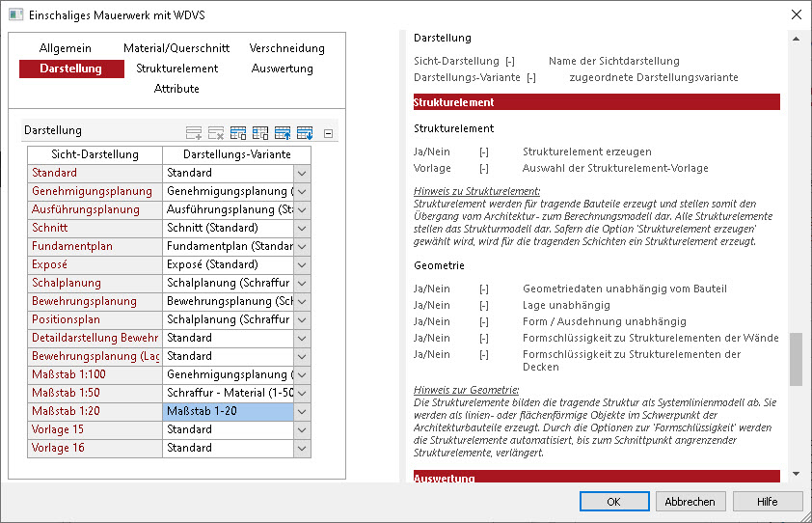Open variant dropdown for Ausführungsplanung row

(x=303, y=210)
